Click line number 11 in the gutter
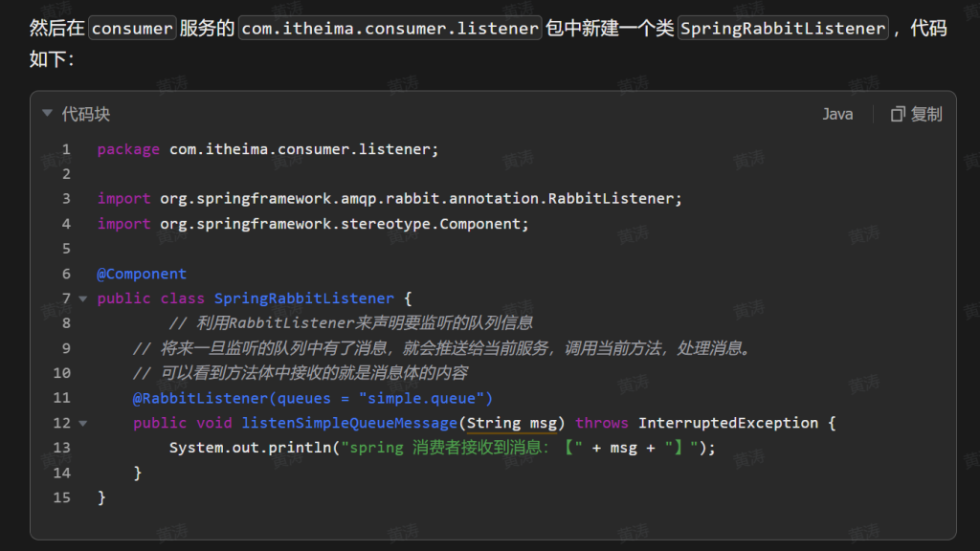The width and height of the screenshot is (980, 551). (x=62, y=398)
